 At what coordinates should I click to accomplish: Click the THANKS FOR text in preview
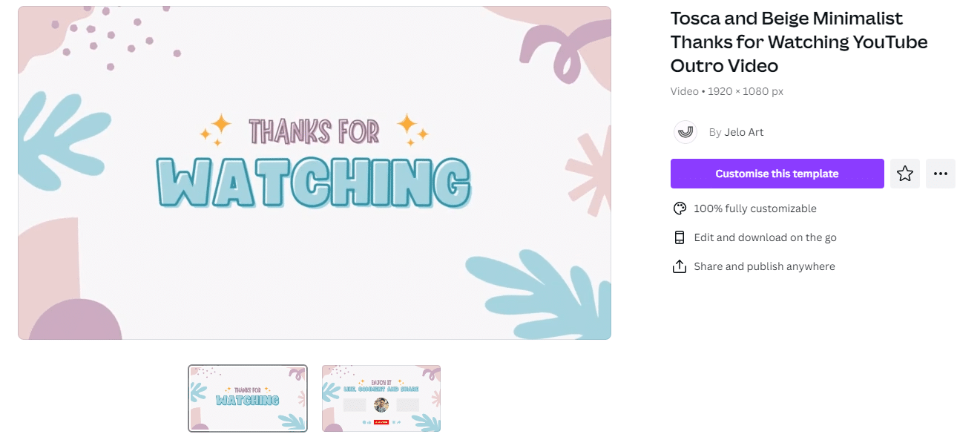(x=315, y=131)
